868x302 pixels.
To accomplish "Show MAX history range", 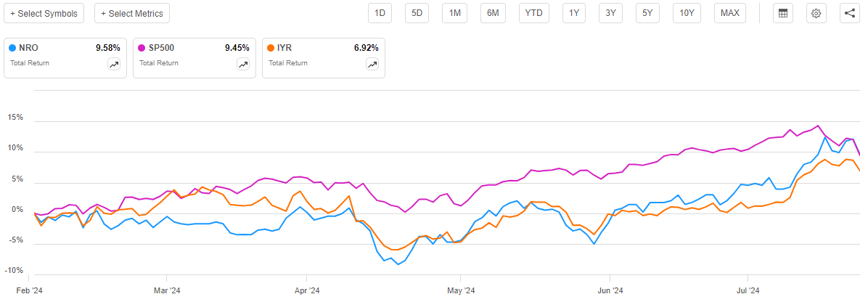I will [x=729, y=13].
